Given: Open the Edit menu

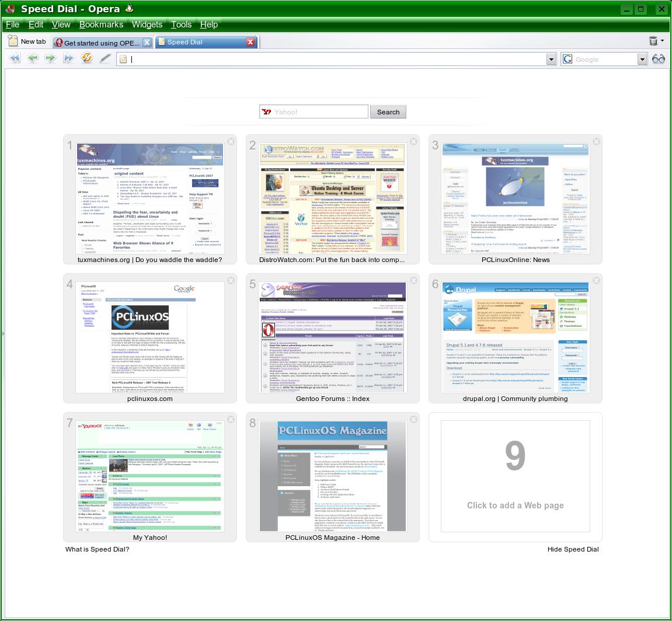Looking at the screenshot, I should 36,25.
